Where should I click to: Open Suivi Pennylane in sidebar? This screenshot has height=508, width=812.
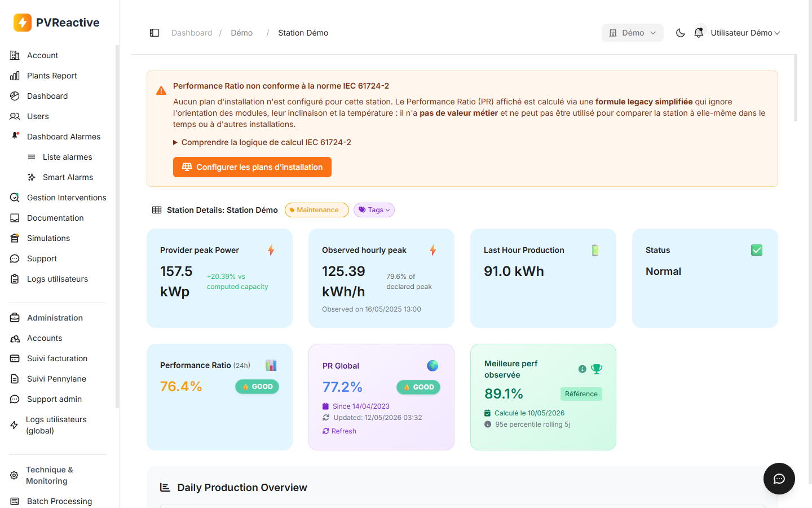(x=56, y=379)
